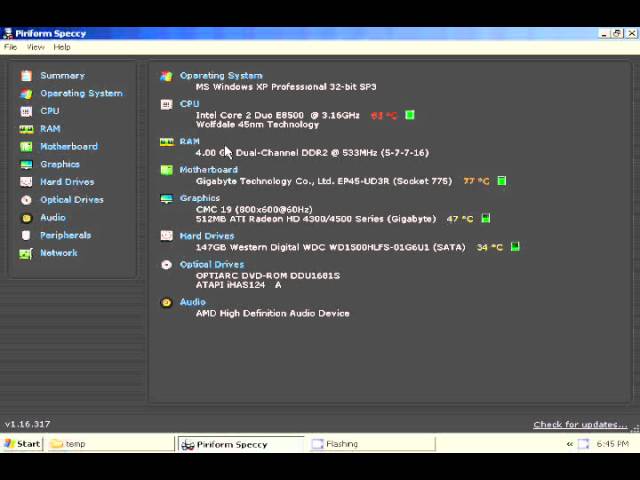The height and width of the screenshot is (480, 640).
Task: Click the Hard Drives icon in sidebar
Action: point(26,182)
